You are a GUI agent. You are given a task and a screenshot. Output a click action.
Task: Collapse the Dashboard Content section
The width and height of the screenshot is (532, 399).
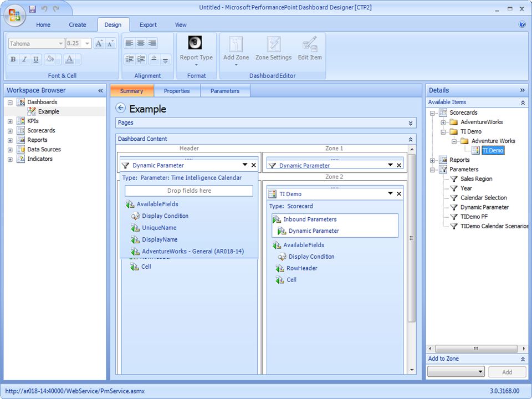[x=411, y=140]
